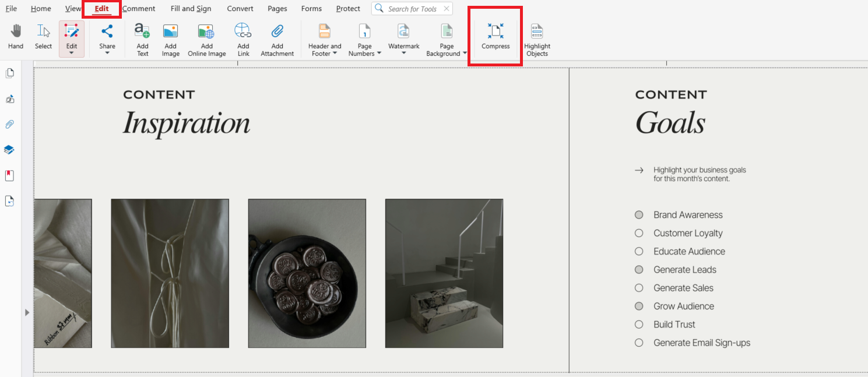Open the Compress tool
The width and height of the screenshot is (868, 377).
pos(495,36)
